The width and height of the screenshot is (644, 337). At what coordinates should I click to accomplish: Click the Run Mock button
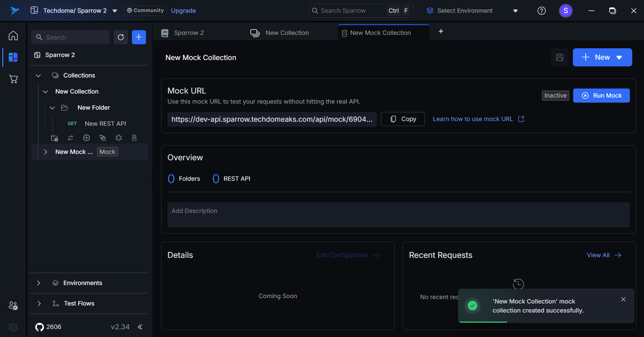tap(601, 96)
